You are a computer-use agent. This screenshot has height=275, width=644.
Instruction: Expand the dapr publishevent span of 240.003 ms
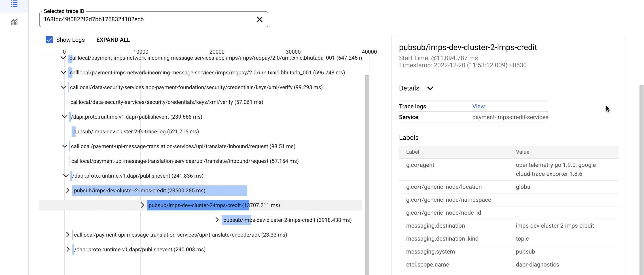click(68, 249)
